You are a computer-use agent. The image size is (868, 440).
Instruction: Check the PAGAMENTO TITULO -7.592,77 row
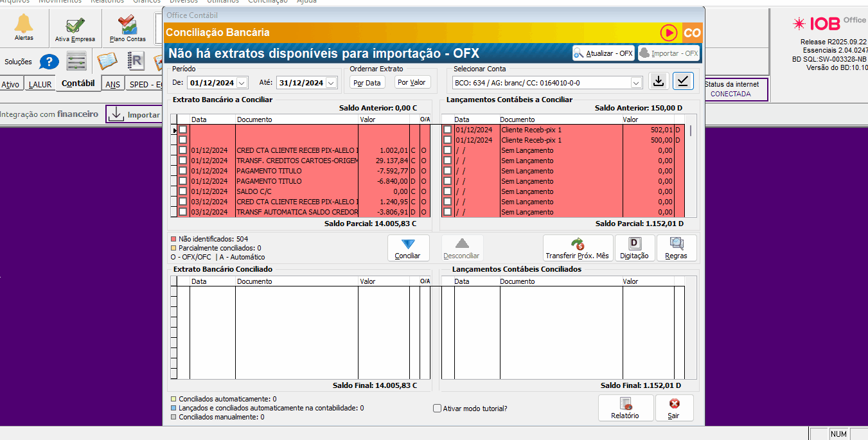click(x=183, y=171)
